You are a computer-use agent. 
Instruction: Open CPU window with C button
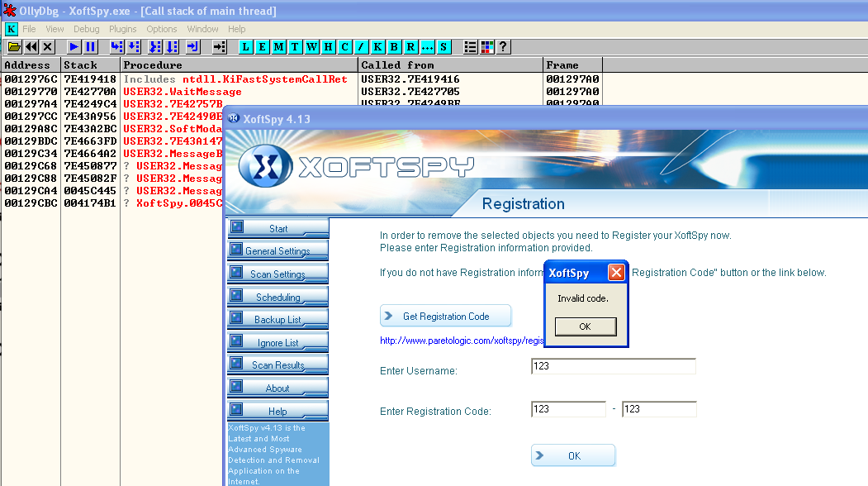pos(345,47)
